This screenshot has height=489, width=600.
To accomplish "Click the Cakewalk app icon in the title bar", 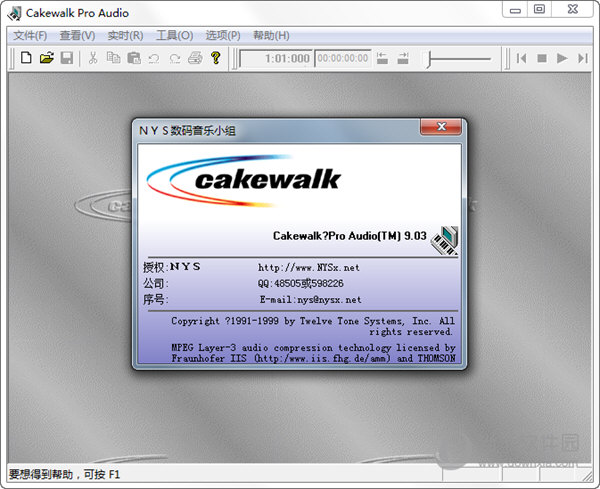I will pos(15,13).
